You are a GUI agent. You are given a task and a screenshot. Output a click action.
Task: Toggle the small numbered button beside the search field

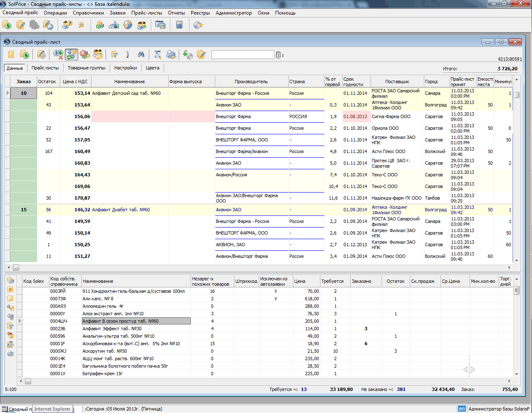click(278, 55)
